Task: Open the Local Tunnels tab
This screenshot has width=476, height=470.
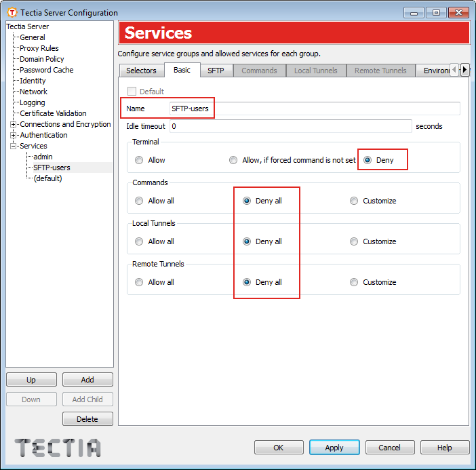Action: click(x=316, y=71)
